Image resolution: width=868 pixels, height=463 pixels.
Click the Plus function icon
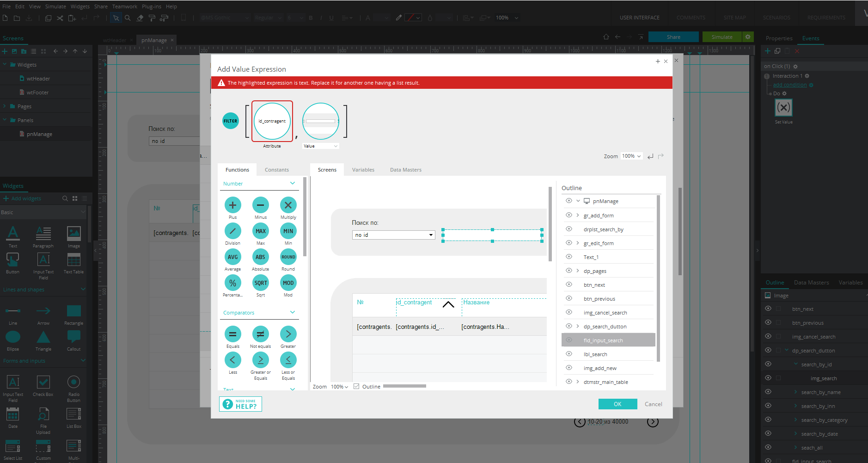pyautogui.click(x=232, y=205)
